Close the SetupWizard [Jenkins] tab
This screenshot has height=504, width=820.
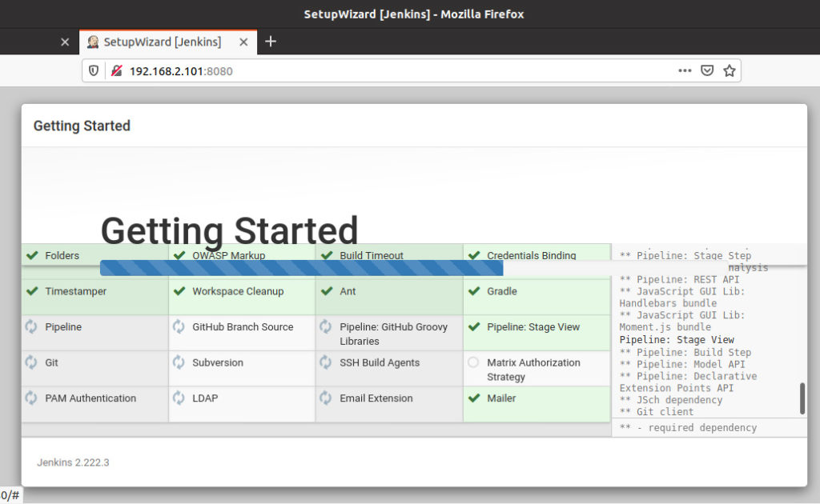243,42
